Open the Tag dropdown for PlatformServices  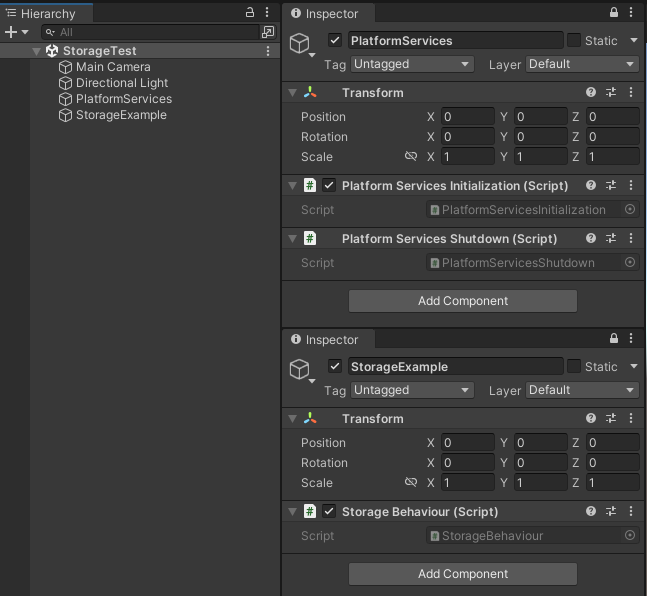click(412, 64)
